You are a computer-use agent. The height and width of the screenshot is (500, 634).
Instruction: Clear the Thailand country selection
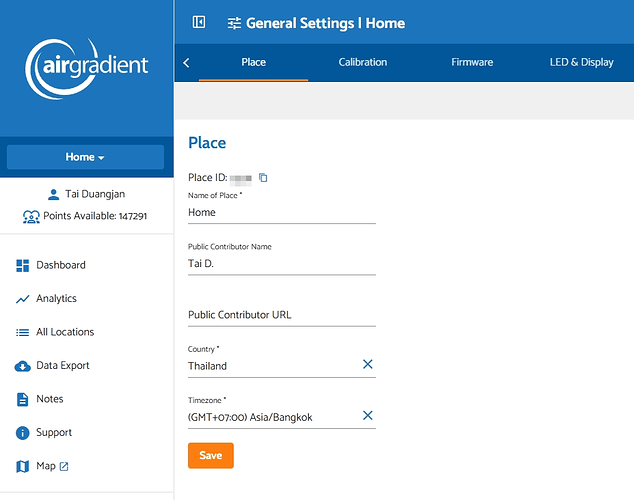coord(368,364)
